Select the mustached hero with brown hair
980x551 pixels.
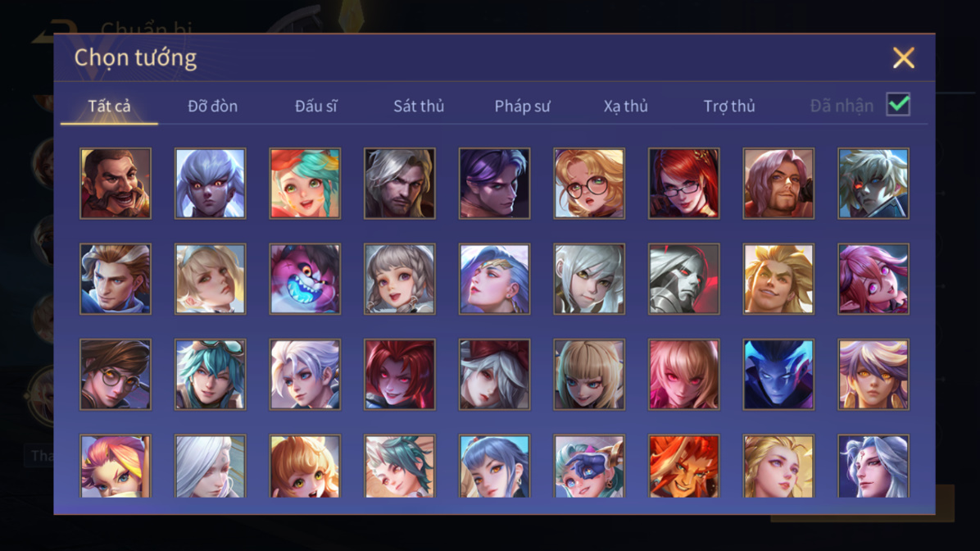tap(116, 183)
